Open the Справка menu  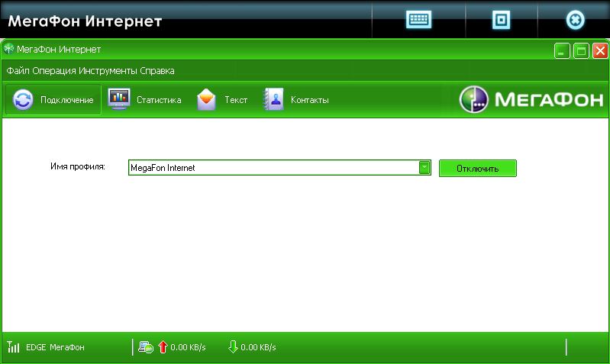pyautogui.click(x=157, y=71)
